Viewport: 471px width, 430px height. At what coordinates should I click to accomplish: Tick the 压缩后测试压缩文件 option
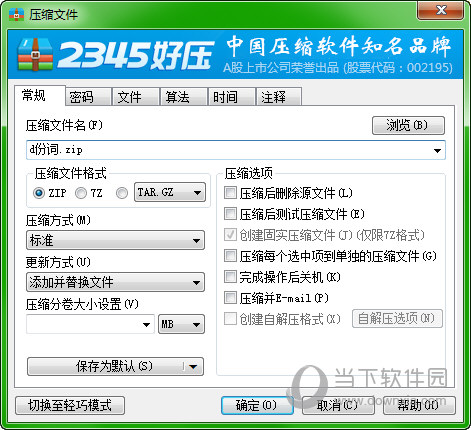click(x=230, y=214)
